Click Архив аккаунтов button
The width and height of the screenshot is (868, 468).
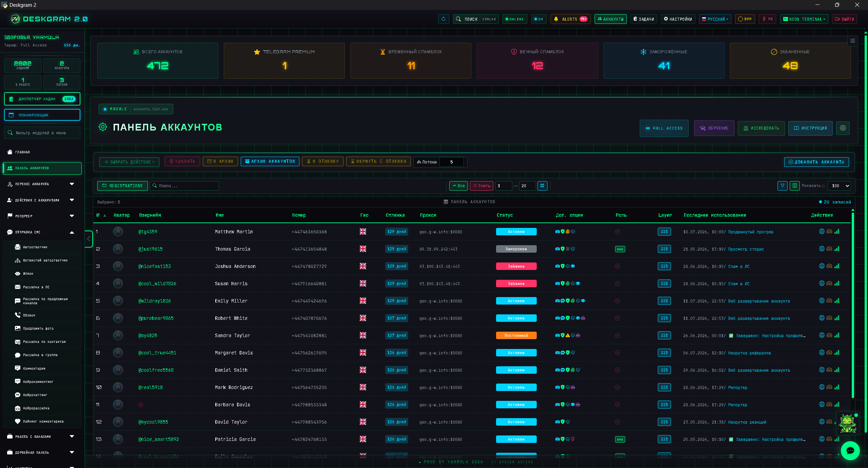click(x=270, y=161)
